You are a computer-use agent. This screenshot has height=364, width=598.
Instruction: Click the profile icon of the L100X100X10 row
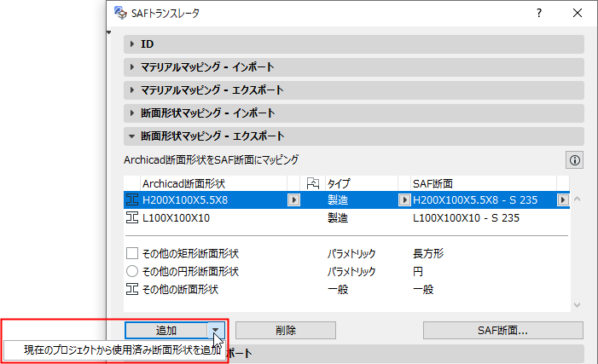point(132,217)
